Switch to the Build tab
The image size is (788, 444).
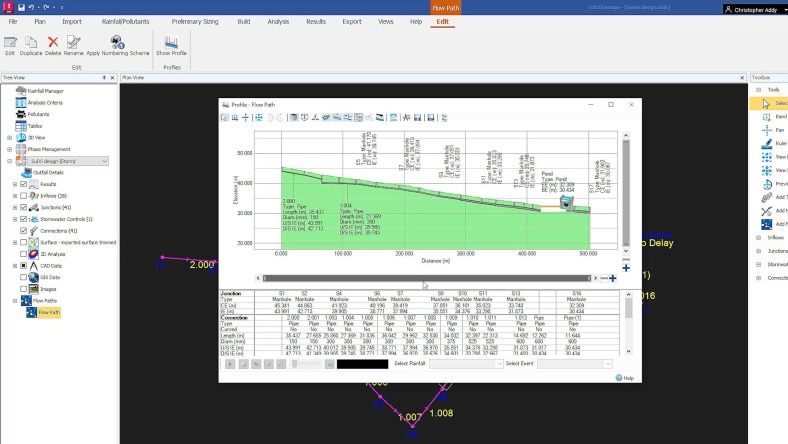coord(244,22)
